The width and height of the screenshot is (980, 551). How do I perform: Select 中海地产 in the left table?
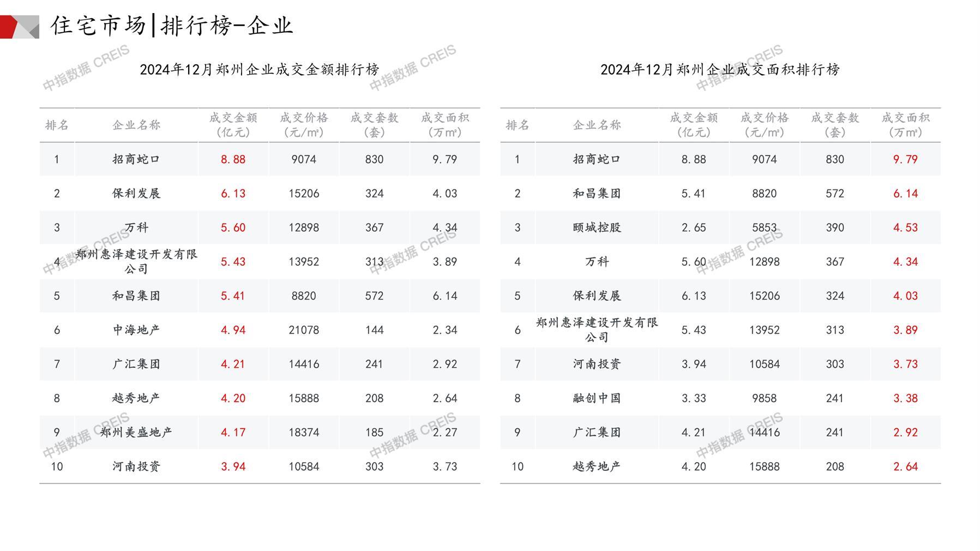pyautogui.click(x=136, y=330)
